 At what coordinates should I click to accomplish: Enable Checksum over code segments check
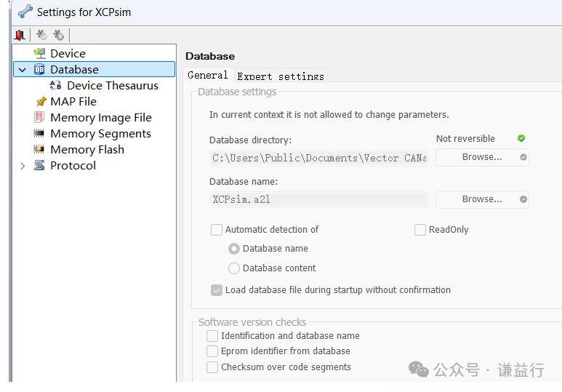tap(212, 367)
